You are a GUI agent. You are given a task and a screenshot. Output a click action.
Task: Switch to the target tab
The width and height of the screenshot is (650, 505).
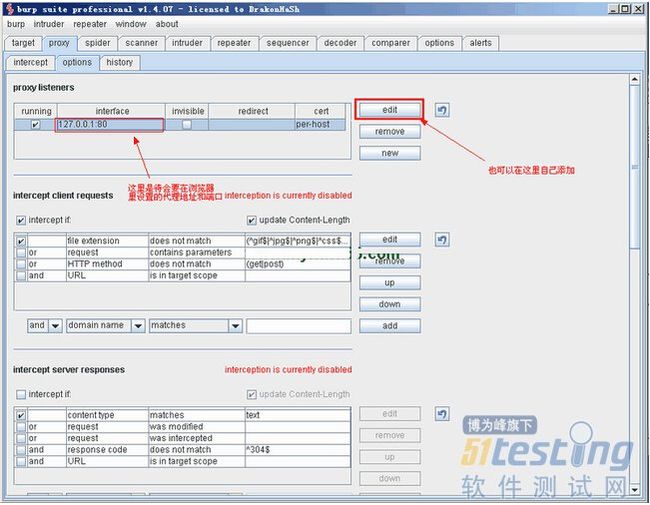click(23, 43)
